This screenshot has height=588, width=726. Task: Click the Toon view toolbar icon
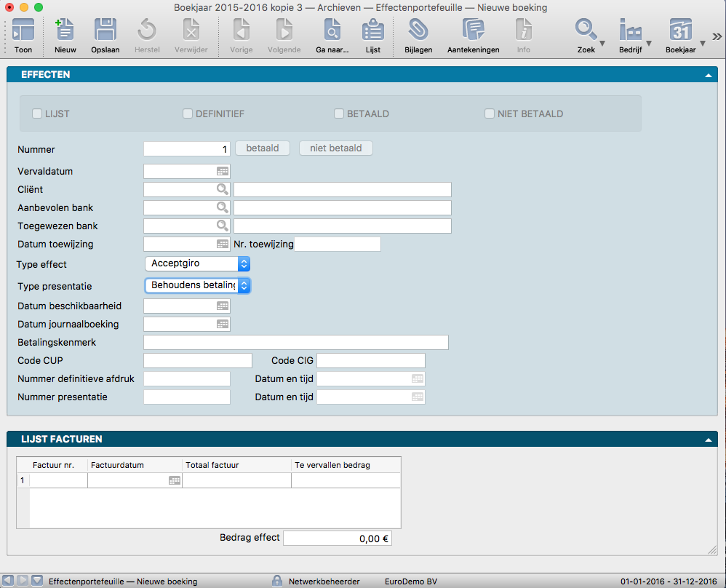23,31
